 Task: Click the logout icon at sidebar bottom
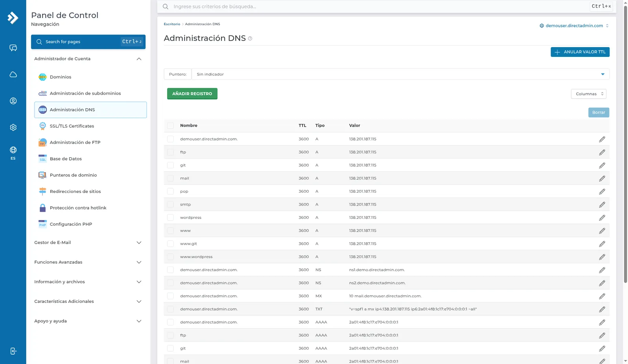point(13,351)
